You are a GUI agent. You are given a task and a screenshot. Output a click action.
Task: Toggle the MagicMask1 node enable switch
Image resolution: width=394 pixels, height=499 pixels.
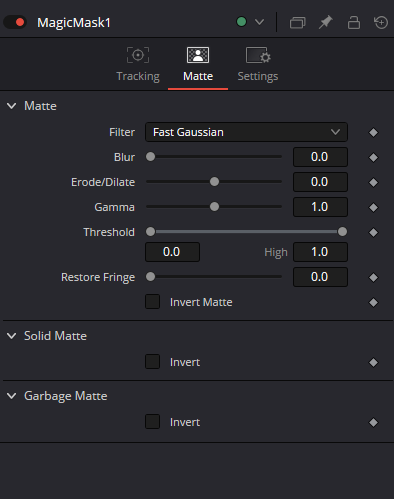click(x=15, y=22)
